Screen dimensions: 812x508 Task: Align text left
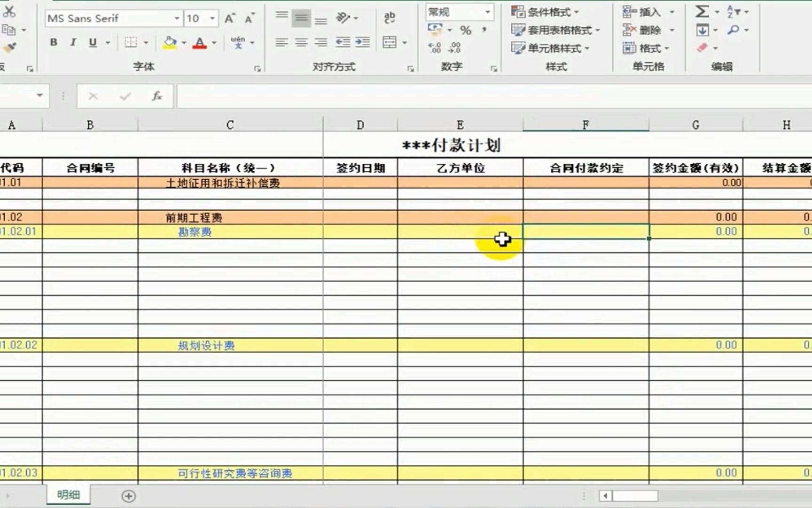click(x=281, y=43)
